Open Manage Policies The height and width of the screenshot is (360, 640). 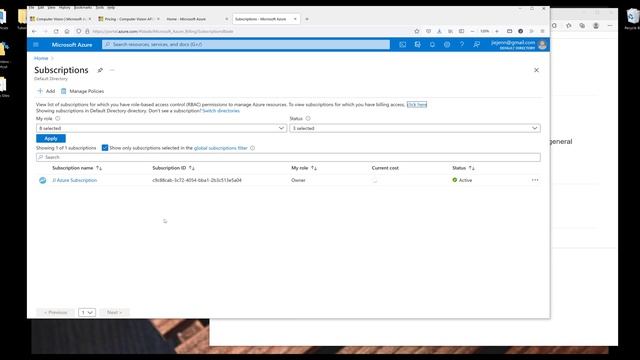point(82,91)
